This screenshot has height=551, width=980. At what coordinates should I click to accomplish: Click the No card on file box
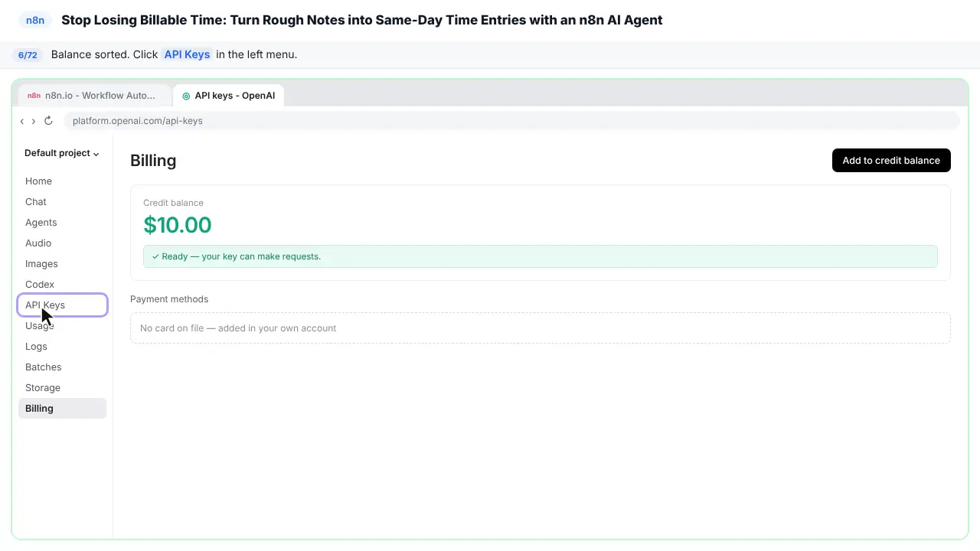[x=541, y=328]
